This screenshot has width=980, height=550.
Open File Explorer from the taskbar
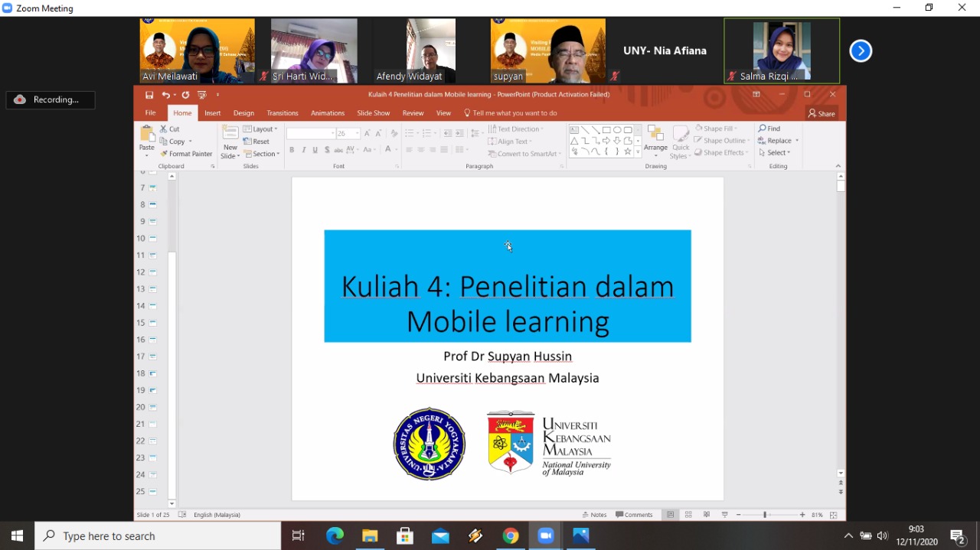(x=370, y=536)
